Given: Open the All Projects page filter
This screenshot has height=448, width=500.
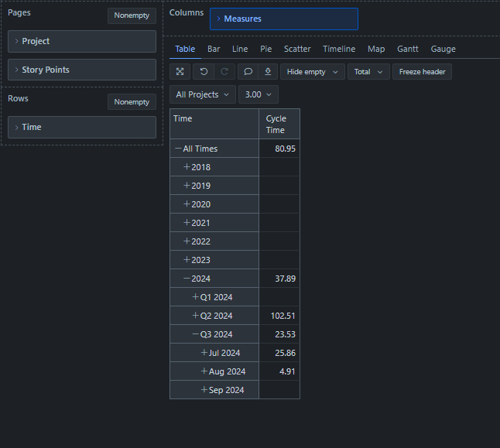Looking at the screenshot, I should (x=203, y=94).
